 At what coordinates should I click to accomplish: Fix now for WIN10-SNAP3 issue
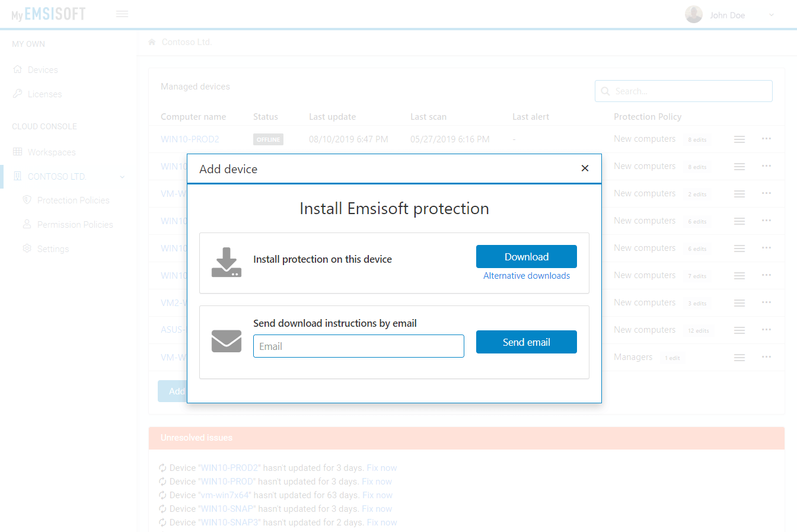[382, 523]
